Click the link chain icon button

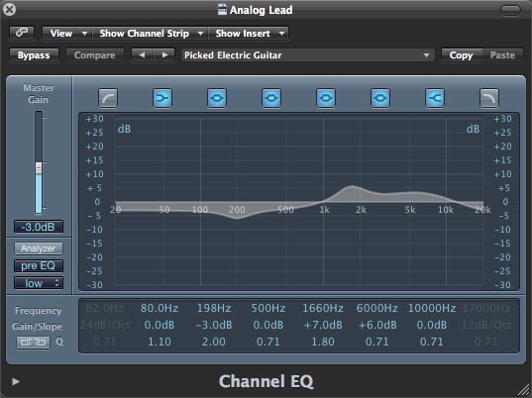point(22,34)
